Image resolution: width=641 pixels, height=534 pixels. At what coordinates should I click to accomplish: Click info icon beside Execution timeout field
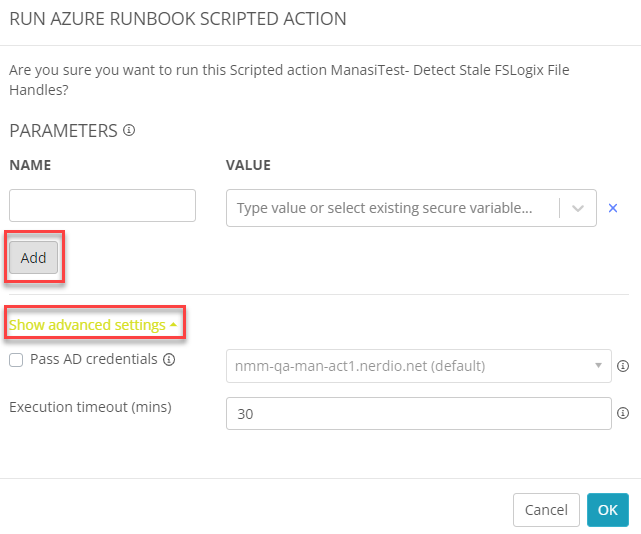point(623,413)
